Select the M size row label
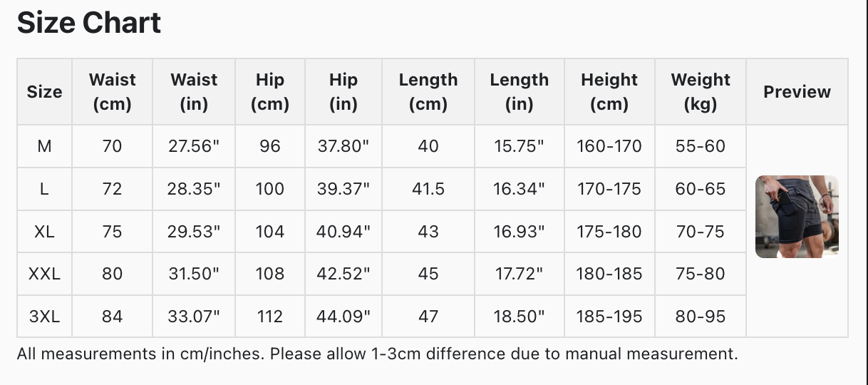868x385 pixels. (44, 146)
